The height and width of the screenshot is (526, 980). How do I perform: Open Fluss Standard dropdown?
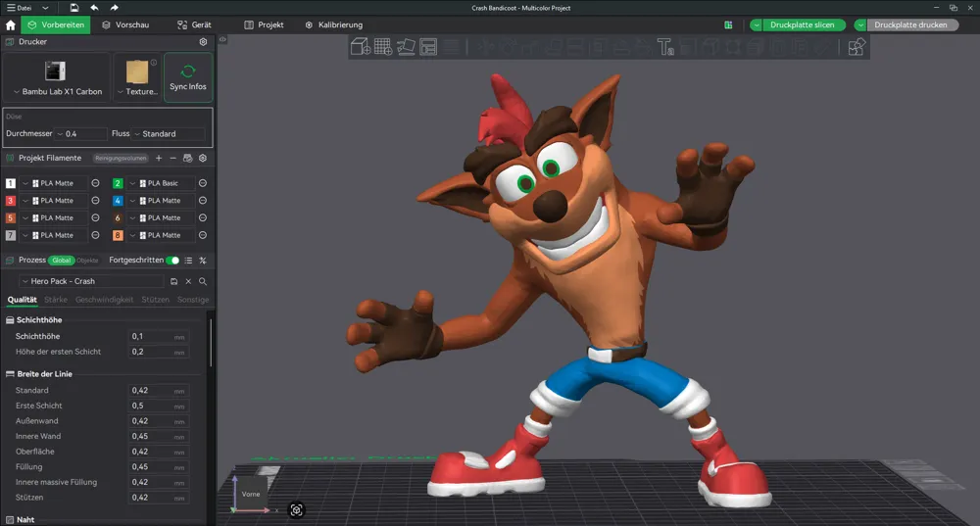(169, 133)
